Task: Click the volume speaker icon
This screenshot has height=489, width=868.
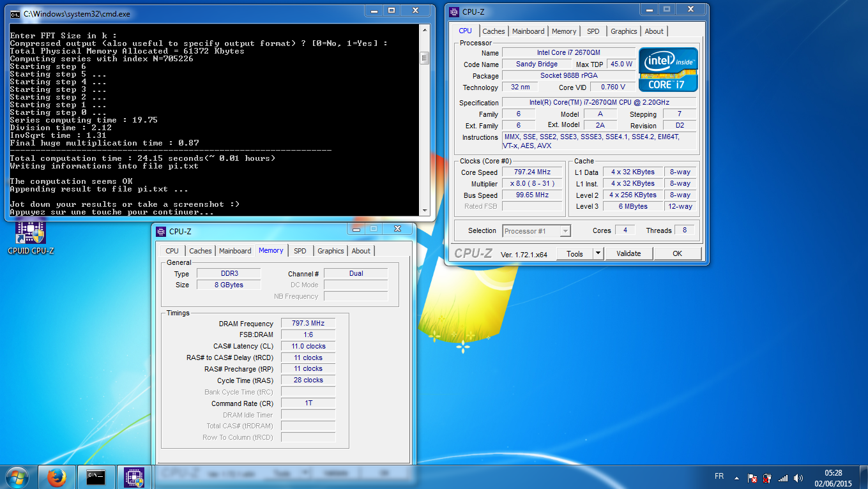Action: pyautogui.click(x=798, y=478)
